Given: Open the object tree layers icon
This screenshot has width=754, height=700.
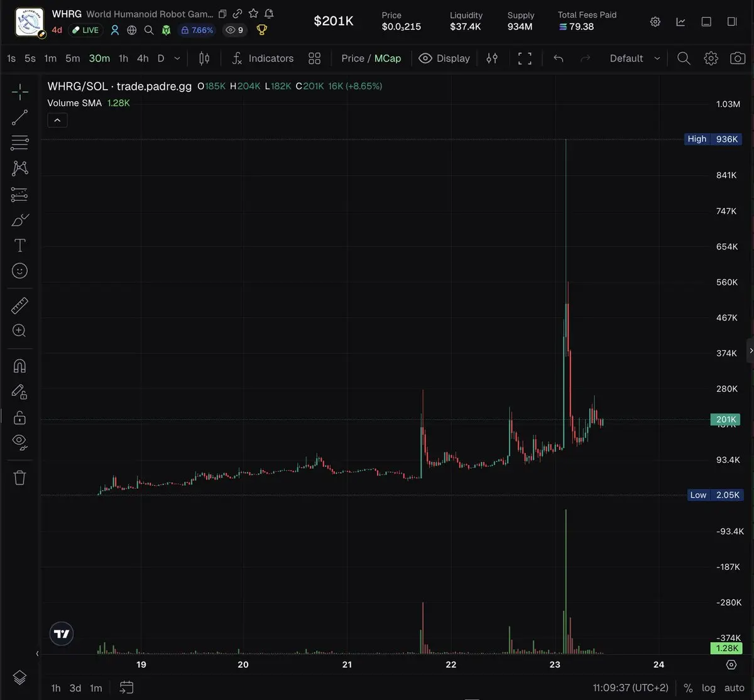Looking at the screenshot, I should [x=19, y=677].
